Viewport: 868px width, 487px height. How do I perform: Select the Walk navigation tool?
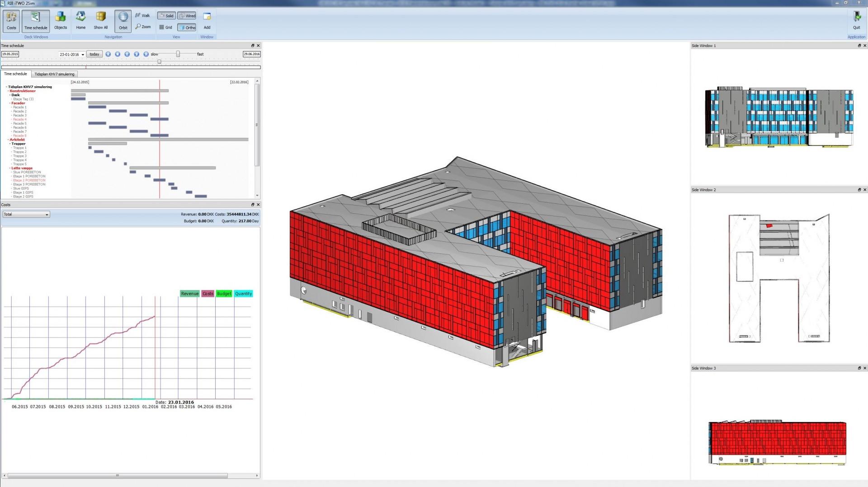(x=142, y=15)
